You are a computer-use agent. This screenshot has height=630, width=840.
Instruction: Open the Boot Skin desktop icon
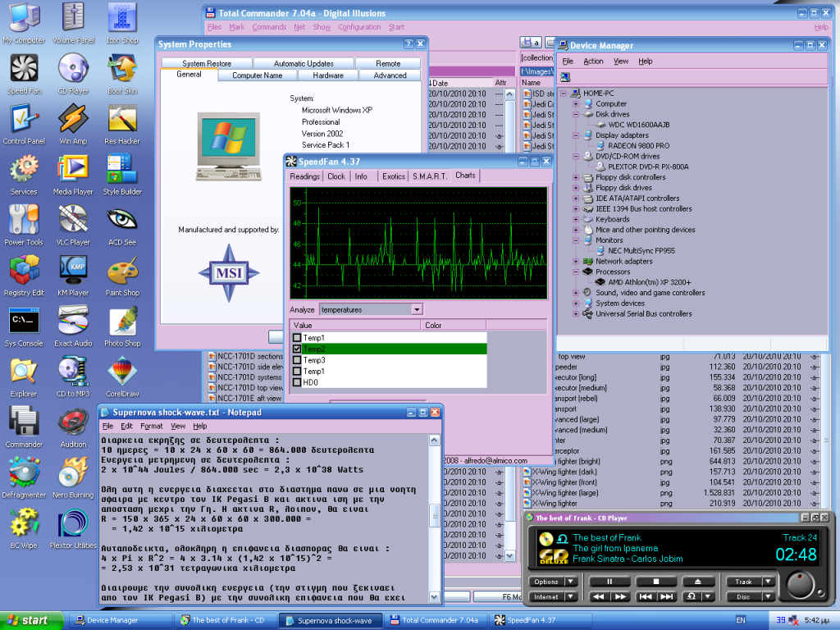coord(122,74)
